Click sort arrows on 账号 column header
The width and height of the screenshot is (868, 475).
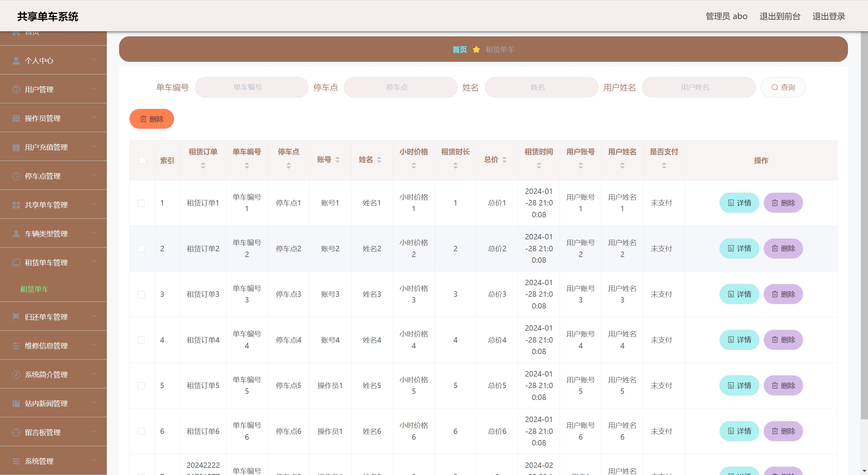click(x=337, y=160)
